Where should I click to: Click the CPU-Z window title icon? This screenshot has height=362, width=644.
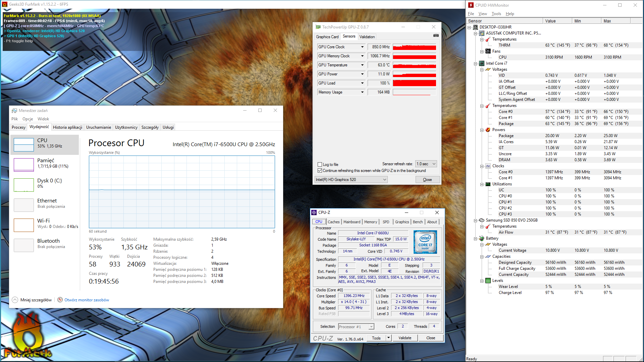[314, 213]
